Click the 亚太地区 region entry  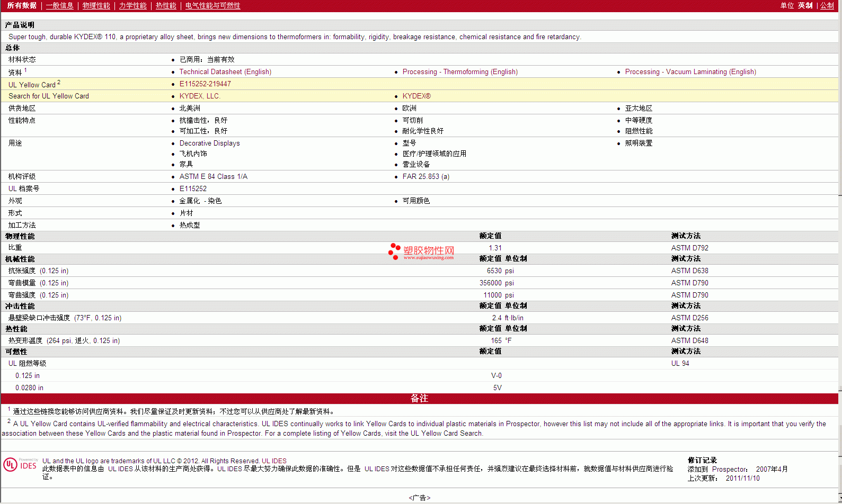click(x=639, y=108)
